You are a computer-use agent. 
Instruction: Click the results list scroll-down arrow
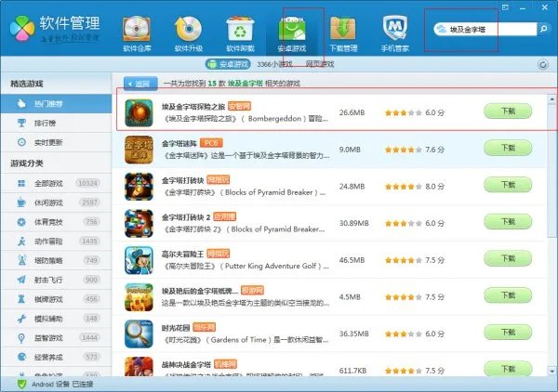[x=551, y=371]
